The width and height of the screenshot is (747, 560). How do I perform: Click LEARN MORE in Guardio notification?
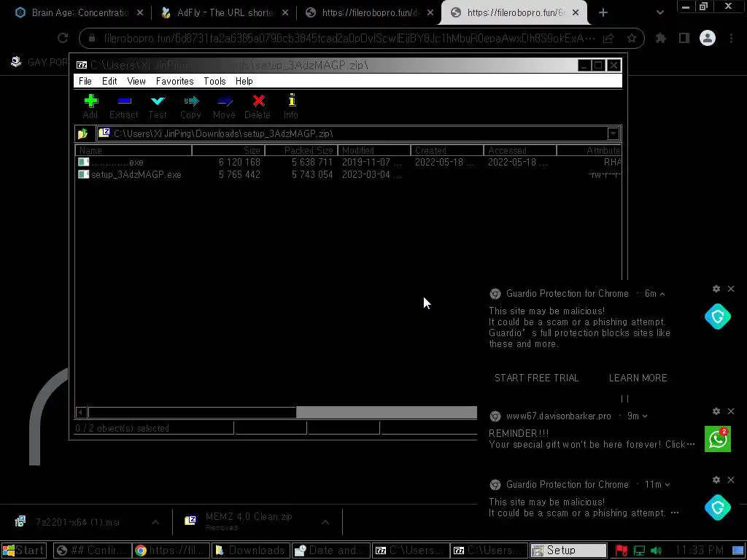[638, 378]
